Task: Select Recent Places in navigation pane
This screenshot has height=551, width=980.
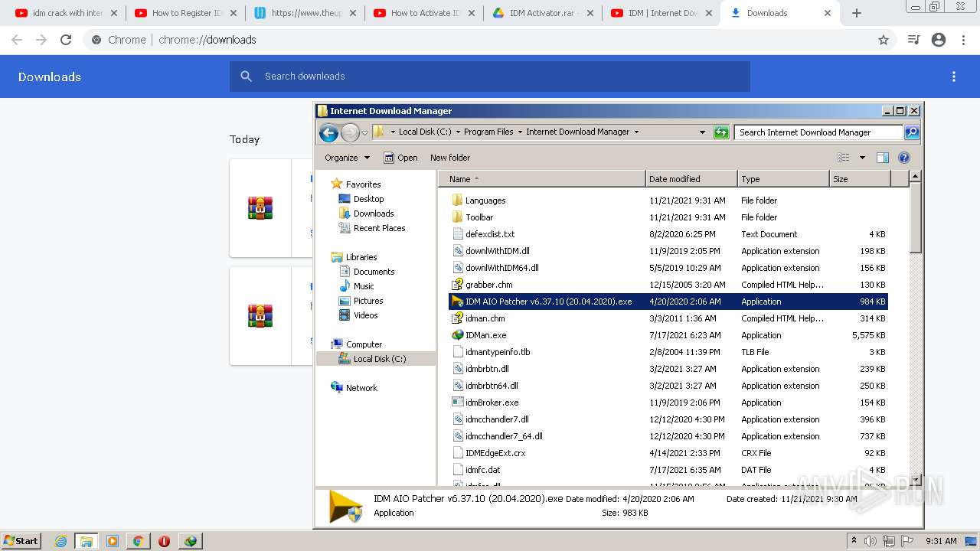Action: click(378, 228)
